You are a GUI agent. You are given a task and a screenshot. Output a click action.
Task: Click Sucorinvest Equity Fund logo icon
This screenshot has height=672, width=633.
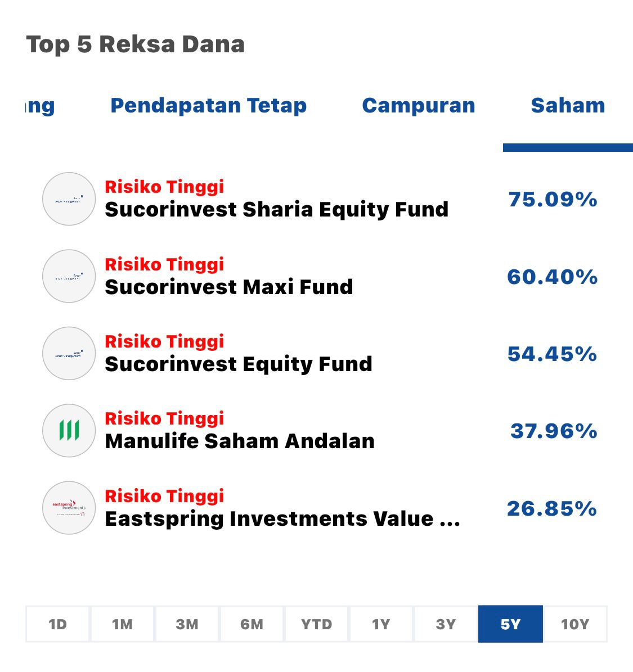[x=69, y=353]
